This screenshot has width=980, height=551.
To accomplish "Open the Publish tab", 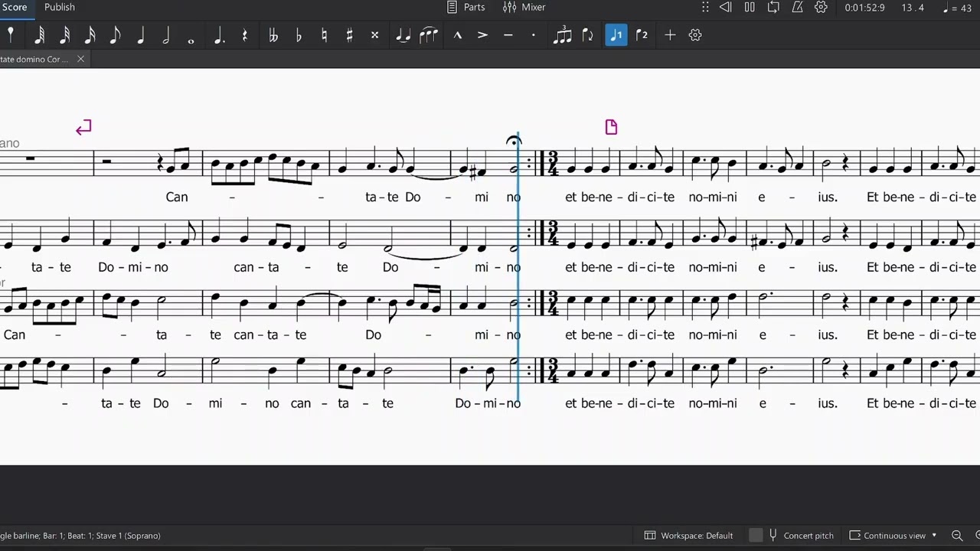I will pos(60,7).
